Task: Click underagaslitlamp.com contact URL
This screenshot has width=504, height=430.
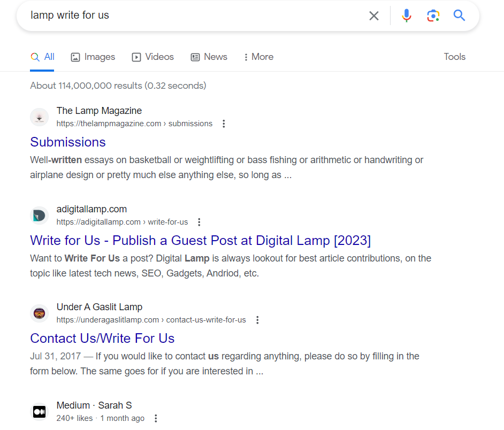Action: 151,320
